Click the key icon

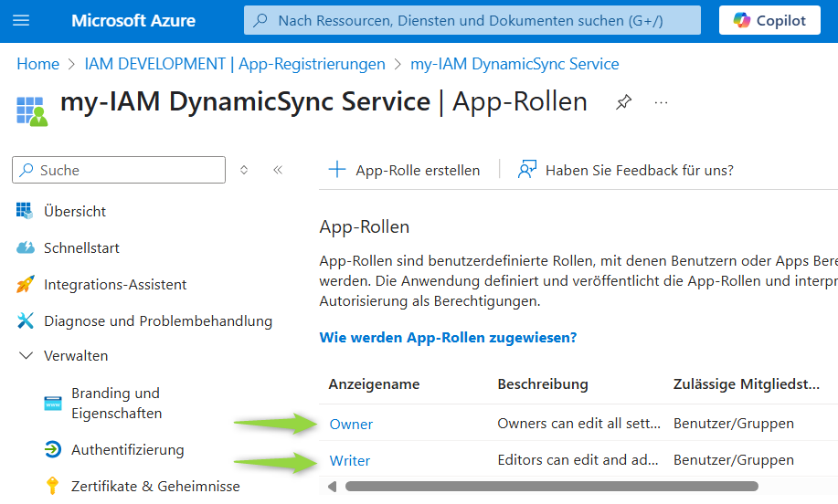(52, 486)
